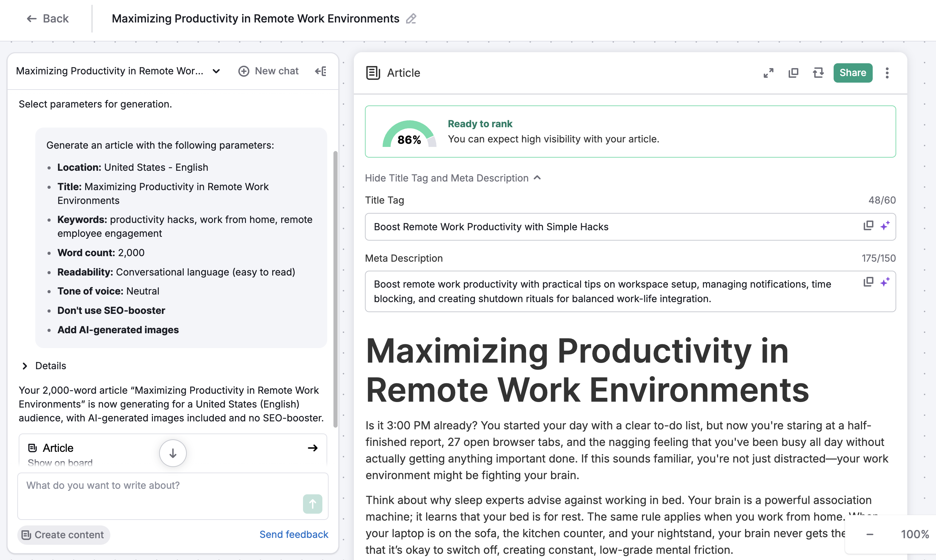The width and height of the screenshot is (936, 560).
Task: Copy the Title Tag text
Action: [x=868, y=226]
